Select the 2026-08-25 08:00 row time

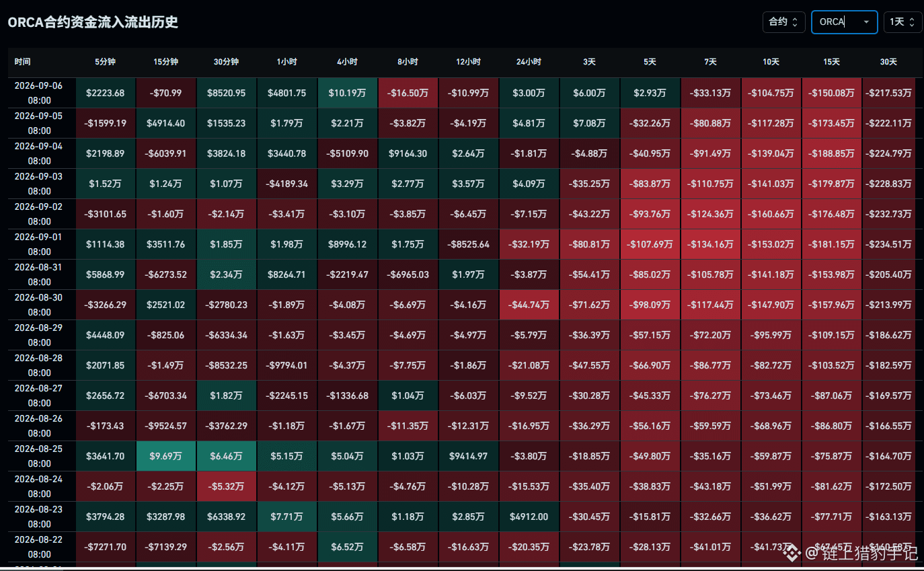(x=38, y=457)
